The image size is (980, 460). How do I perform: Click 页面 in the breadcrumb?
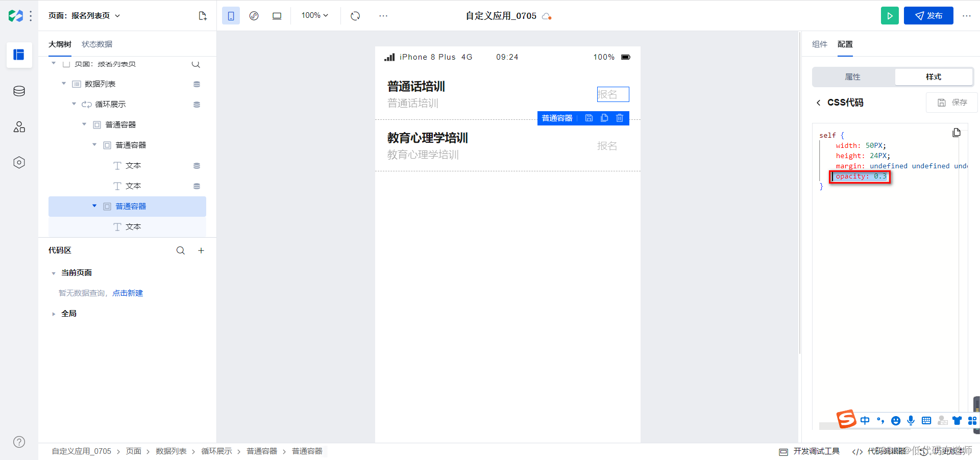(x=134, y=451)
